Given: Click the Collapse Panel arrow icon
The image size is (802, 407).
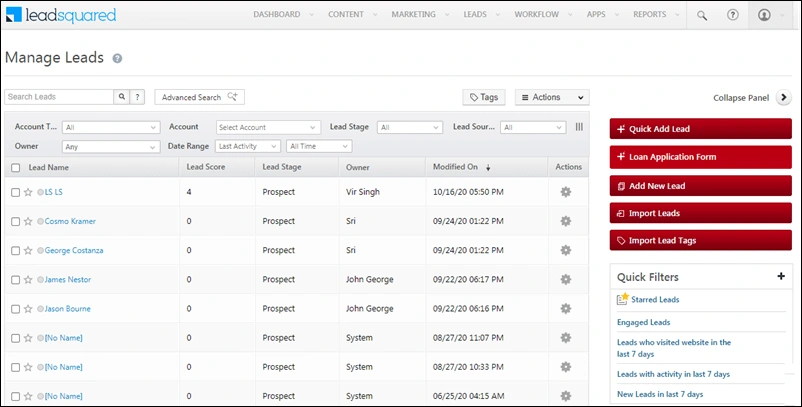Looking at the screenshot, I should coord(784,97).
